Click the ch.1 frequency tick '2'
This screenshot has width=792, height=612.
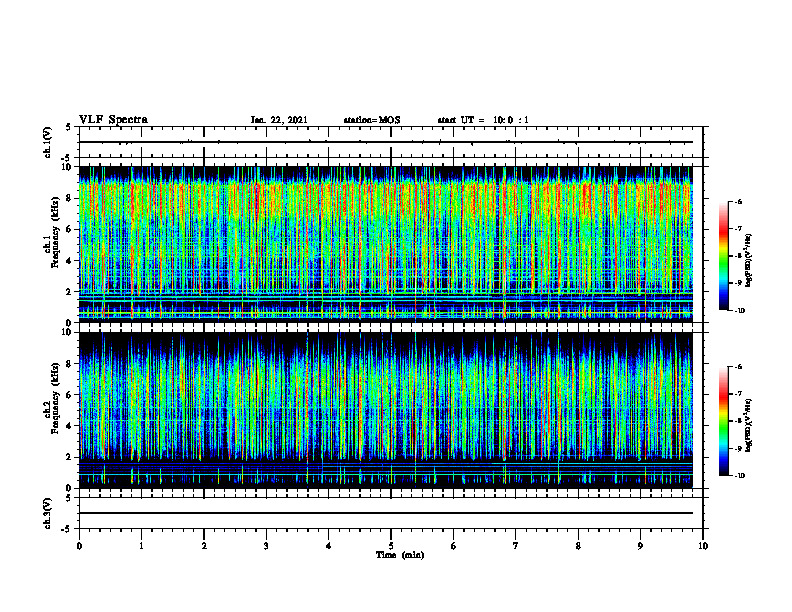pos(69,291)
